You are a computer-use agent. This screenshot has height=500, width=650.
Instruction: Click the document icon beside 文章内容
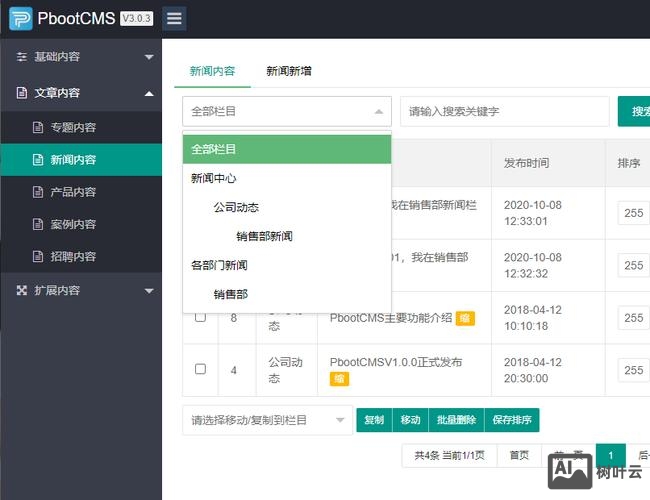[22, 93]
